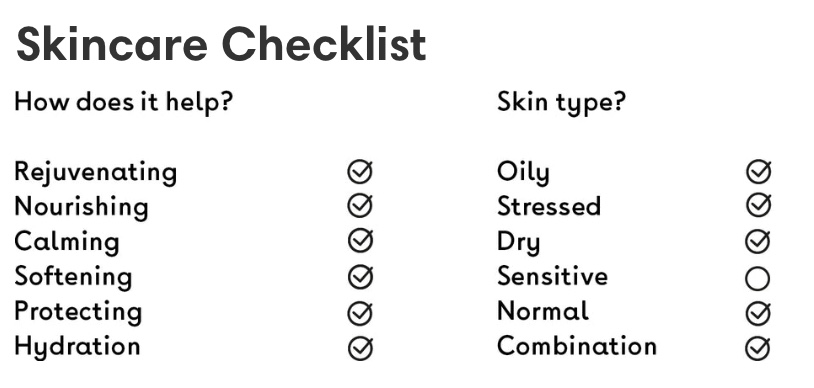The height and width of the screenshot is (388, 814).
Task: Select the Stressed skin type checkmark
Action: (x=758, y=206)
